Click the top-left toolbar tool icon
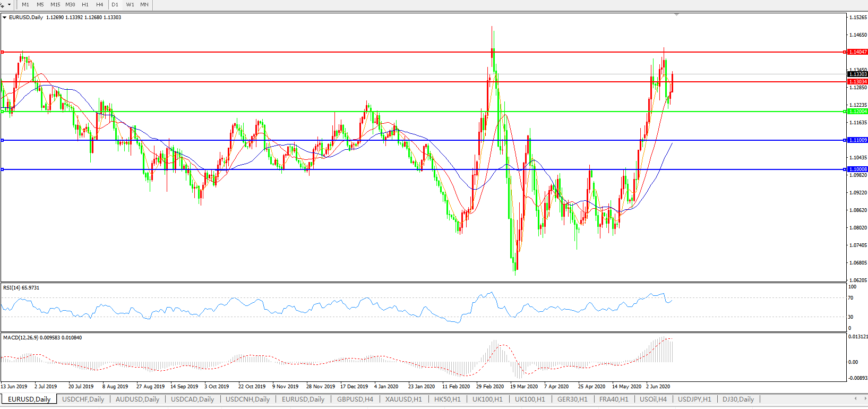Screen dimensions: 868x409 [3, 5]
